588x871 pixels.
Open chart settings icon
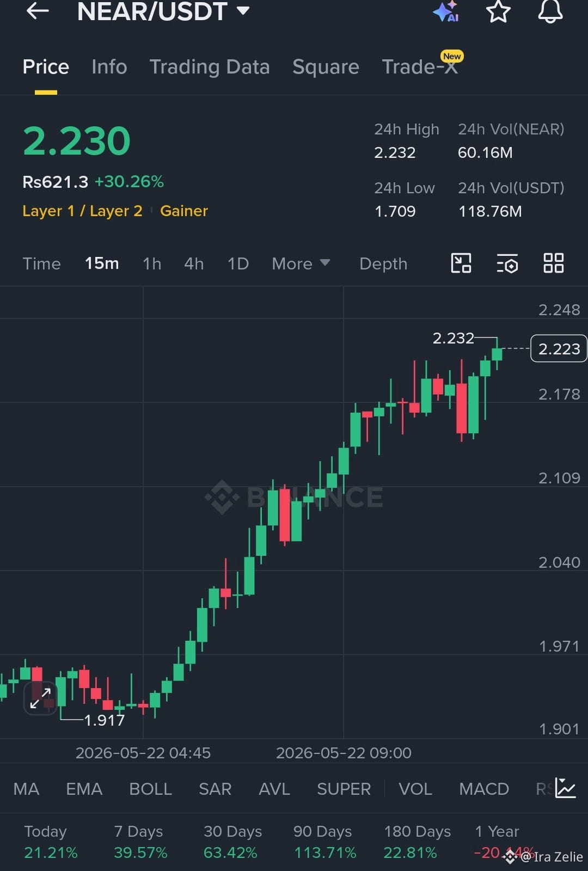(x=507, y=263)
